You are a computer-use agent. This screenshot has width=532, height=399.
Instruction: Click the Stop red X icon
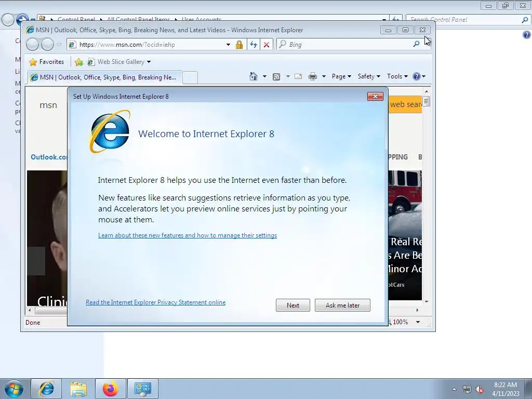(x=267, y=45)
